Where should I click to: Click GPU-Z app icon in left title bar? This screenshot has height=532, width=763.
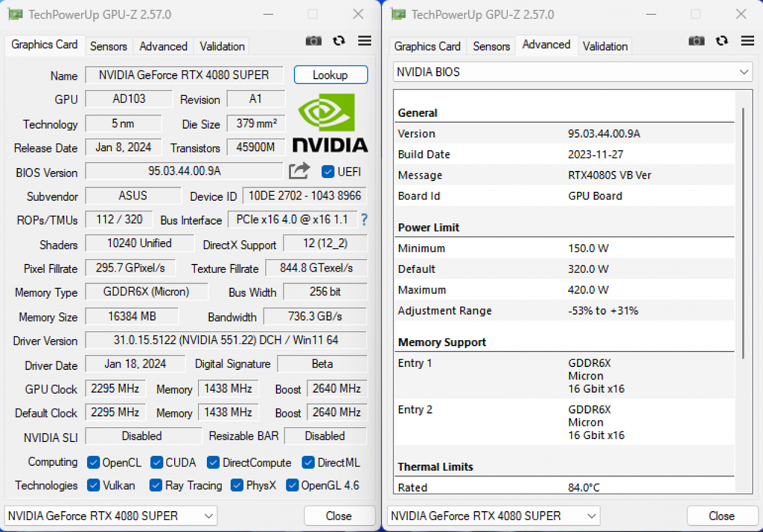pyautogui.click(x=15, y=14)
